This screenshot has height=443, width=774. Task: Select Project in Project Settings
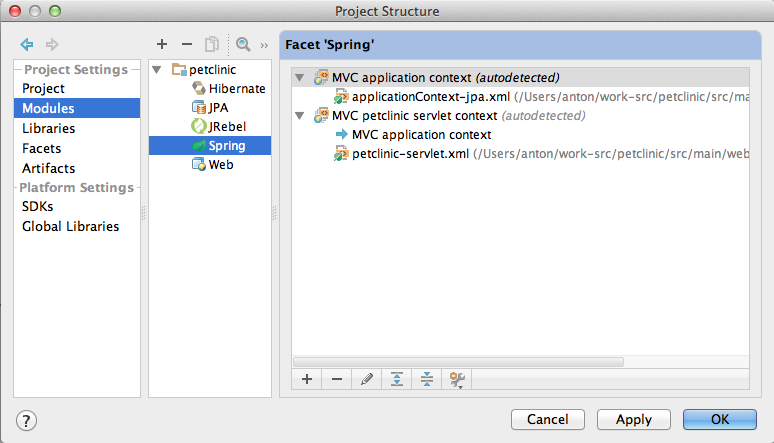coord(77,88)
